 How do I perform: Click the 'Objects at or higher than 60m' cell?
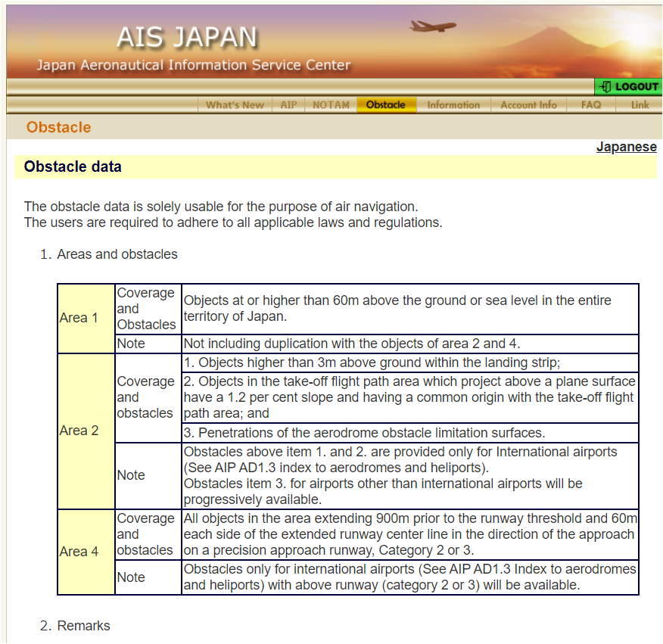coord(409,309)
